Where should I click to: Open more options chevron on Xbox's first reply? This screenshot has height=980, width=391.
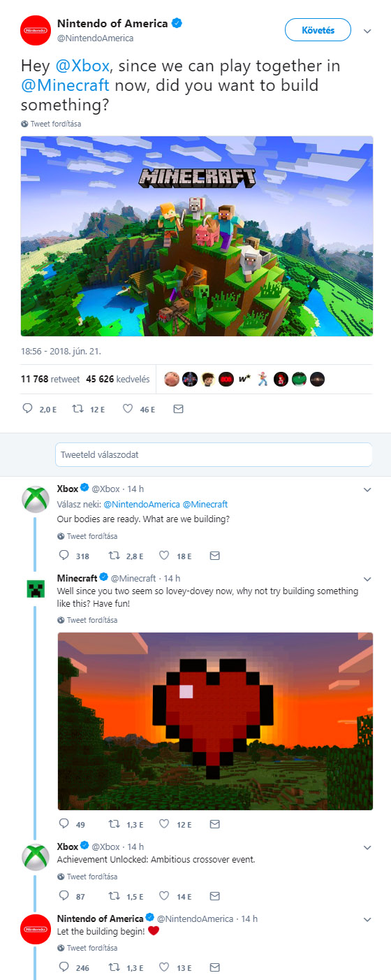(x=367, y=489)
